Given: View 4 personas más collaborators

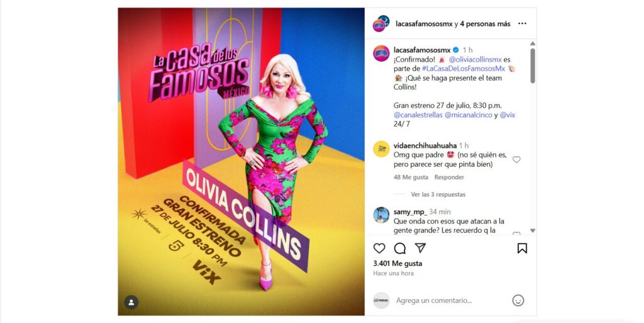Looking at the screenshot, I should [x=485, y=24].
